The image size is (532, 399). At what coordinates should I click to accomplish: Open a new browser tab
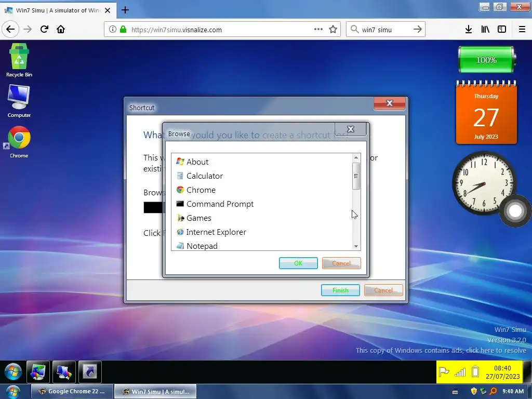[125, 10]
